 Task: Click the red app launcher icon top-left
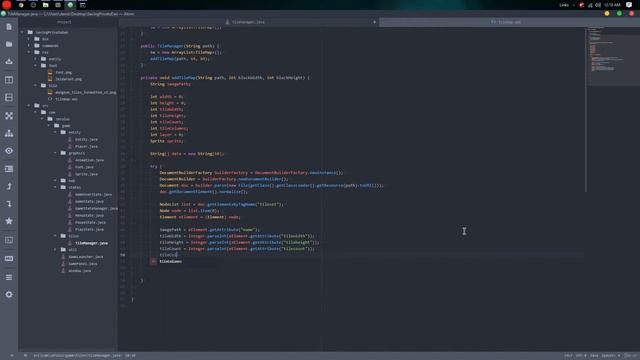pos(7,5)
